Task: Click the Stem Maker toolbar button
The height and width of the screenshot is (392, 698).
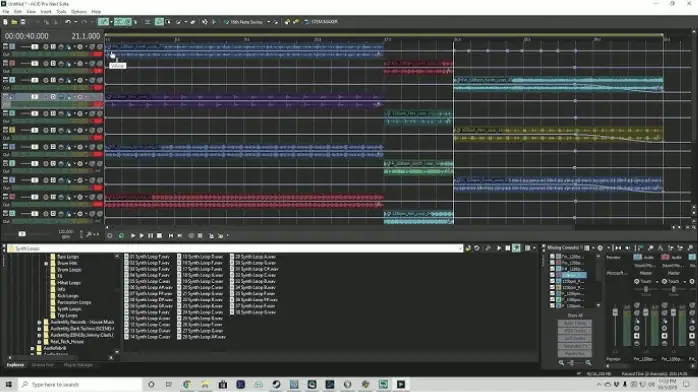Action: 321,22
